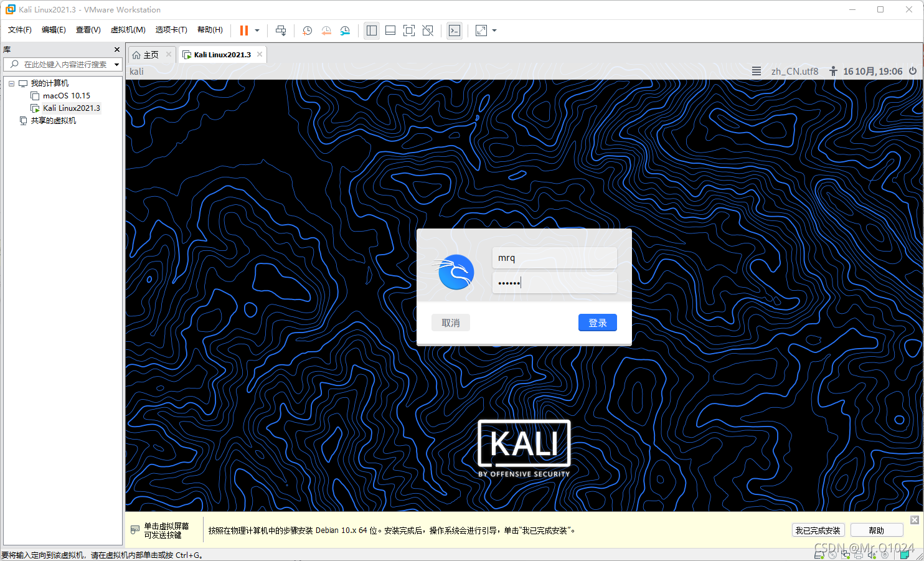
Task: Click the sound card status icon
Action: pyautogui.click(x=872, y=555)
